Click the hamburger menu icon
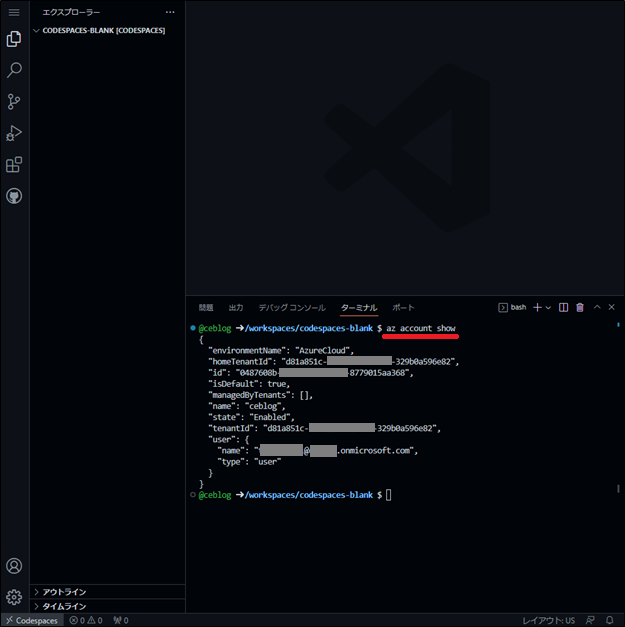This screenshot has width=625, height=627. point(14,12)
